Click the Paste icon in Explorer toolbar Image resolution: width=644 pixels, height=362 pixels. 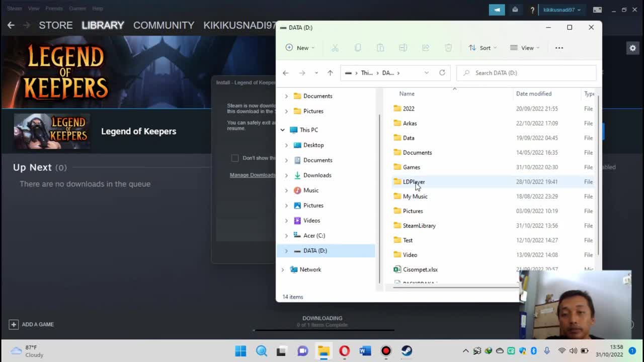click(380, 48)
